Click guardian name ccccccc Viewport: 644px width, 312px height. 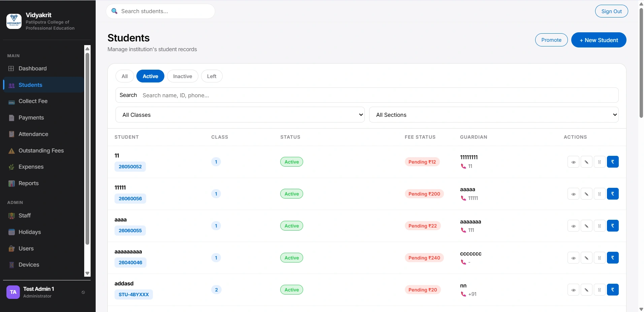[x=471, y=253]
